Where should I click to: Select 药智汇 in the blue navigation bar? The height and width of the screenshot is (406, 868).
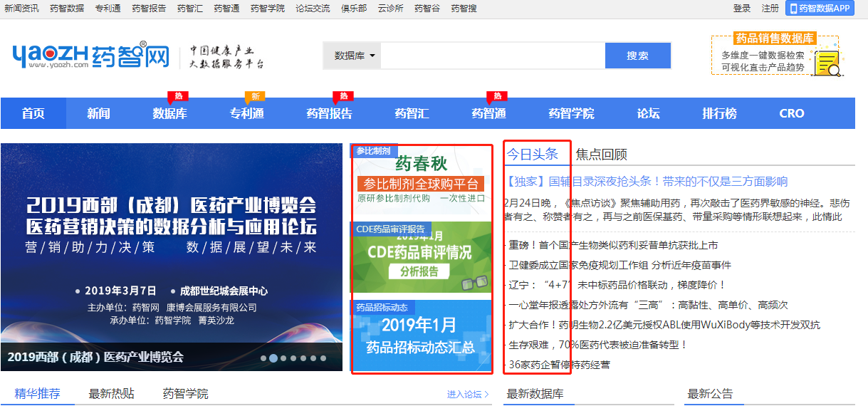pos(412,113)
